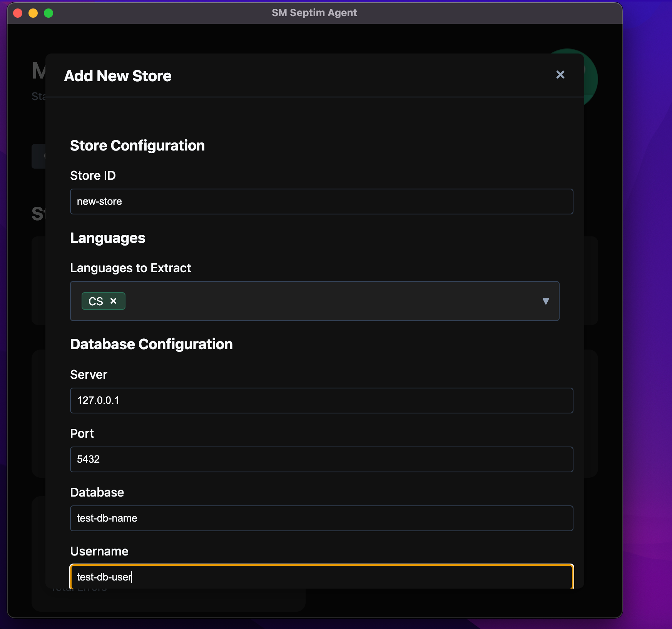Minimize window with the yellow button
672x629 pixels.
click(x=33, y=13)
